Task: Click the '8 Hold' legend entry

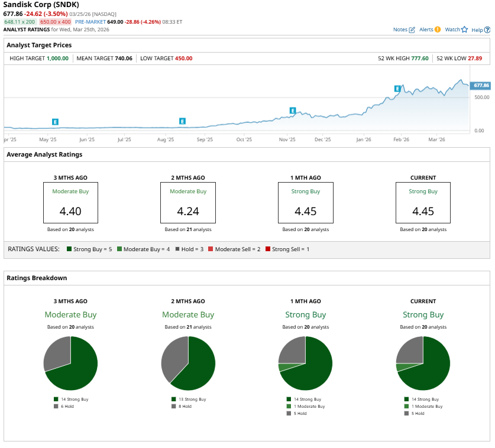Action: 182,407
